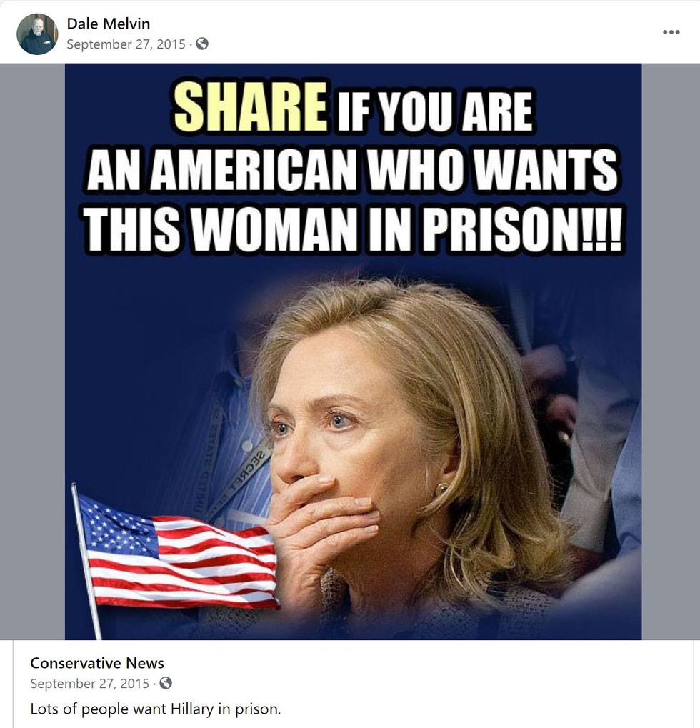Open the timestamp below Conservative News
This screenshot has height=728, width=700.
coord(89,684)
